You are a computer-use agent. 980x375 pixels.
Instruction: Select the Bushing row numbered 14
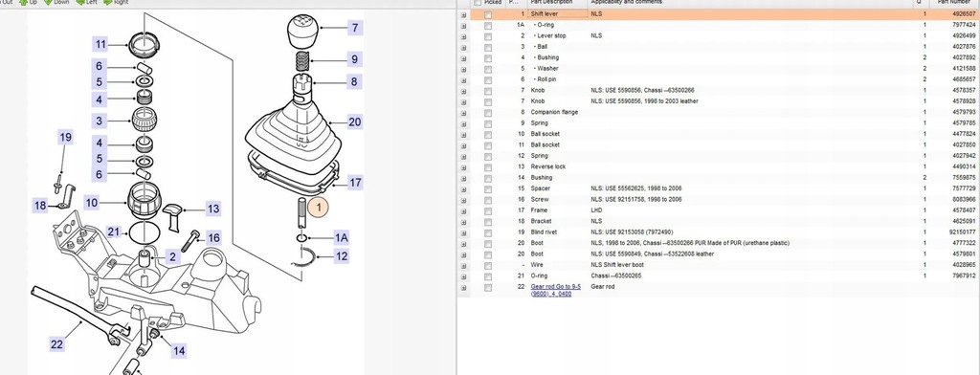pos(719,178)
